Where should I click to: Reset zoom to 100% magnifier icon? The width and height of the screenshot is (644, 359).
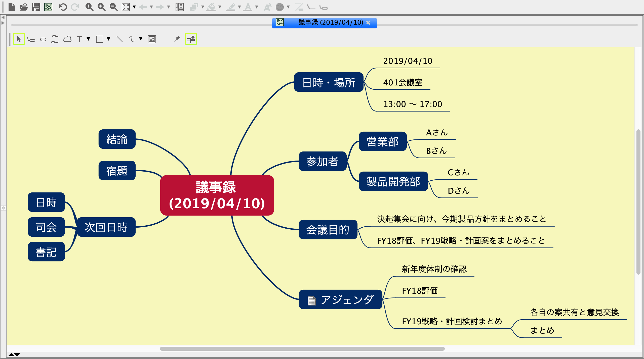click(89, 7)
